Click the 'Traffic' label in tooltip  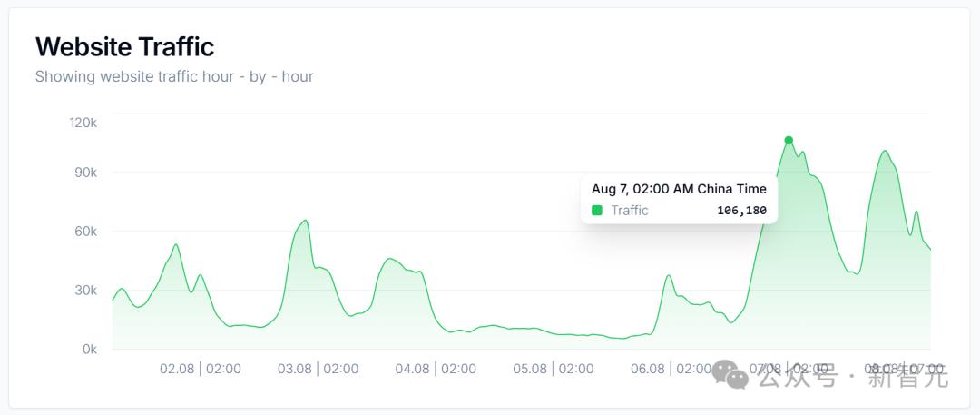click(630, 211)
